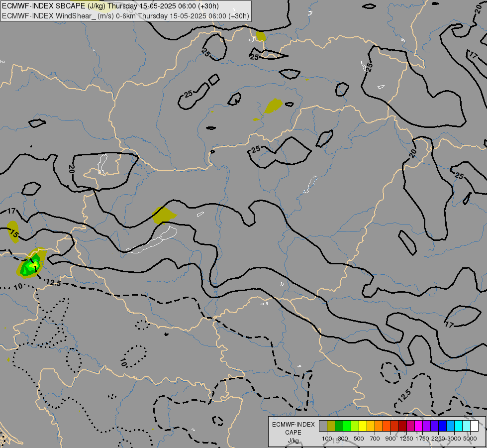
Task: Pick the dark green legend swatch
Action: tap(339, 426)
